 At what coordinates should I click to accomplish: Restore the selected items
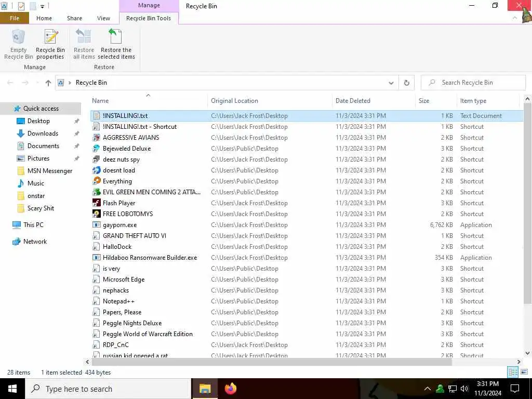point(116,45)
